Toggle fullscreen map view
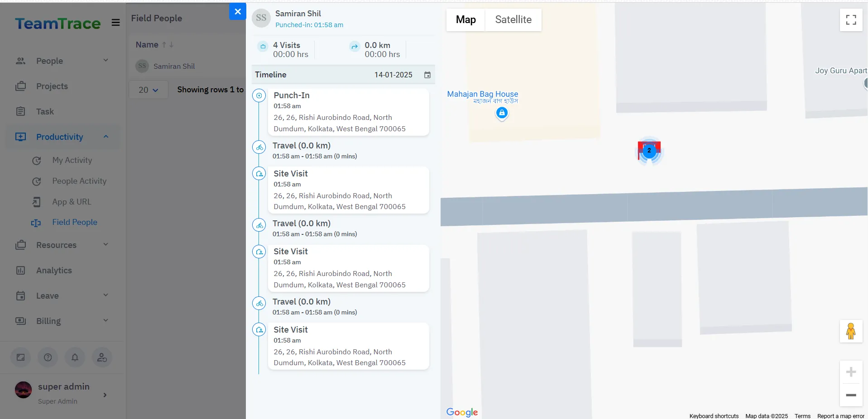 click(851, 20)
